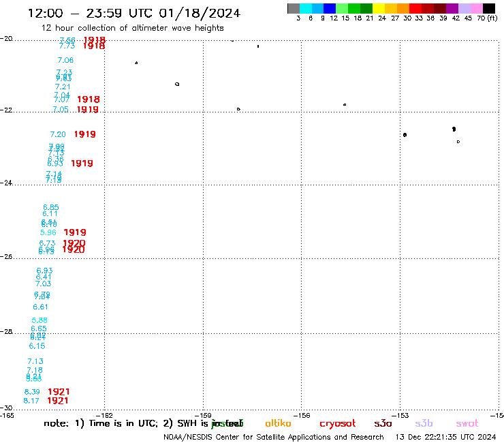Viewport: 504px width, 443px height.
Task: Click the light green swatch above 15
Action: pyautogui.click(x=342, y=8)
